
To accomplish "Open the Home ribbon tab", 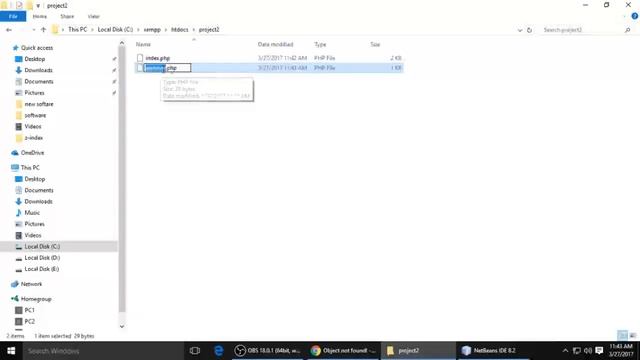I will pyautogui.click(x=40, y=16).
